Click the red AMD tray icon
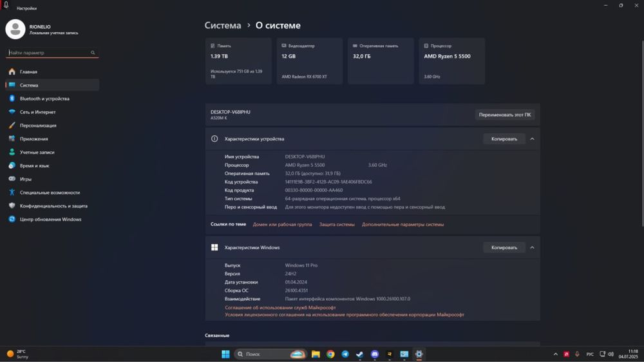644x362 pixels. [566, 354]
